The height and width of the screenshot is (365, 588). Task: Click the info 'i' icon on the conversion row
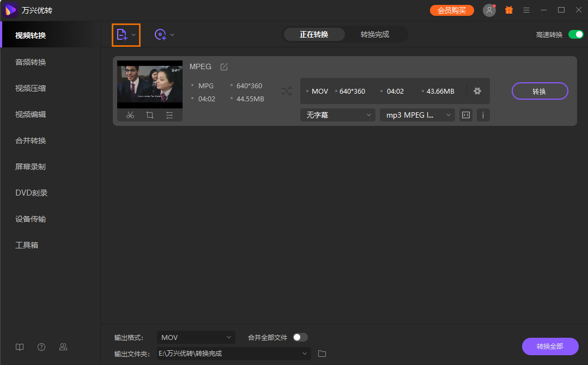483,115
